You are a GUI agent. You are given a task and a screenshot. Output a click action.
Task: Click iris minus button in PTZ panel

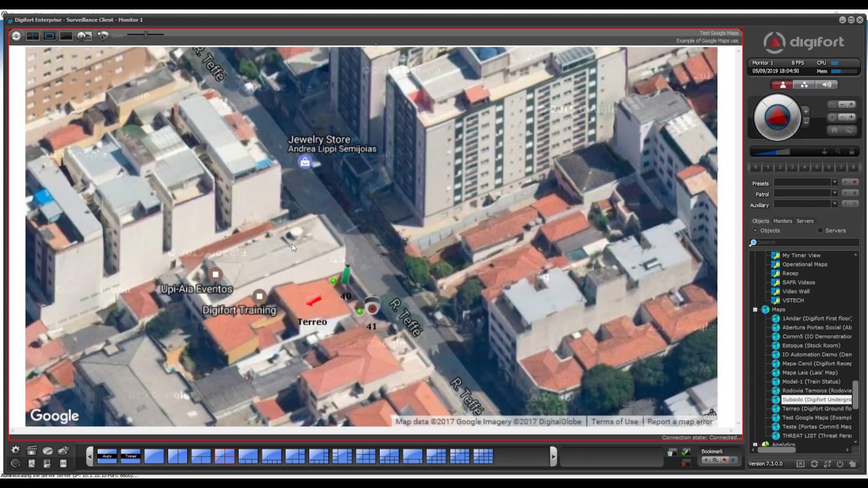[842, 117]
